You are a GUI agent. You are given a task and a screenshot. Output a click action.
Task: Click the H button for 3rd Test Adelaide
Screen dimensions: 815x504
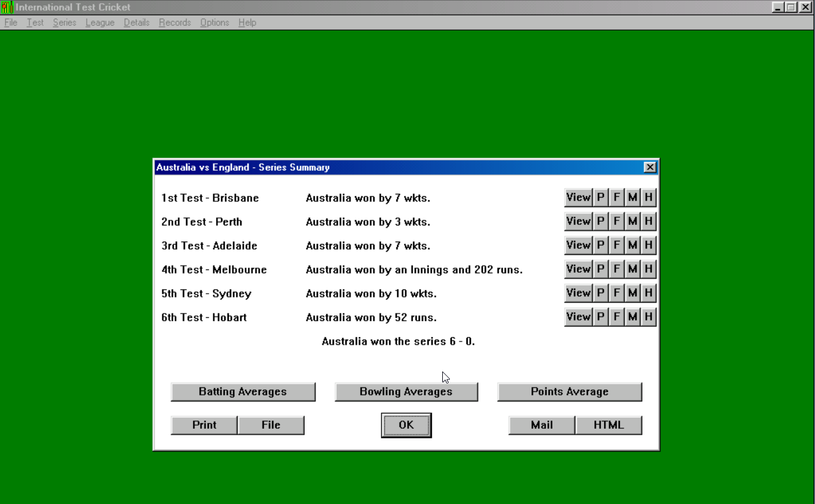click(648, 245)
